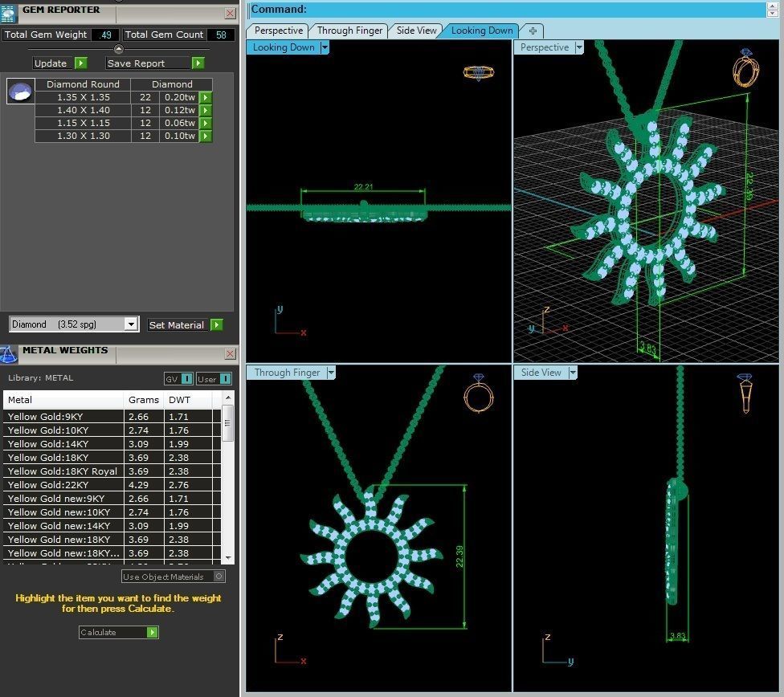Viewport: 784px width, 697px height.
Task: Click the Grams column header
Action: click(x=144, y=400)
